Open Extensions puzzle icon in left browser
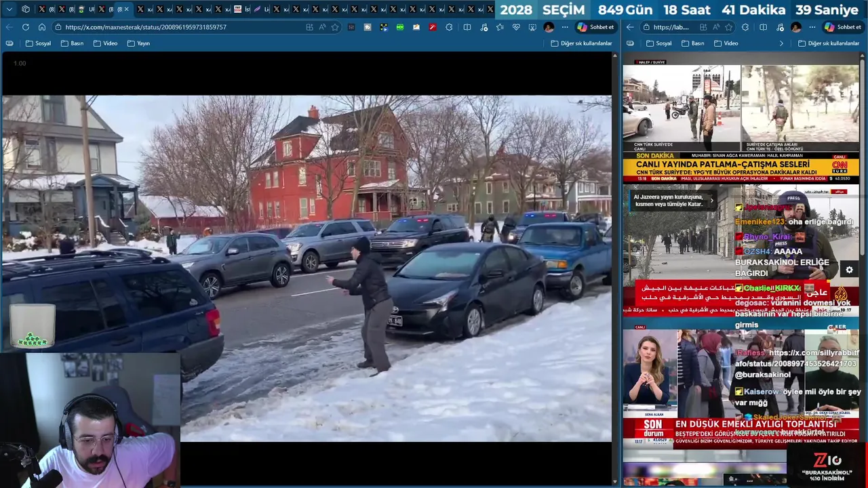 pos(449,27)
